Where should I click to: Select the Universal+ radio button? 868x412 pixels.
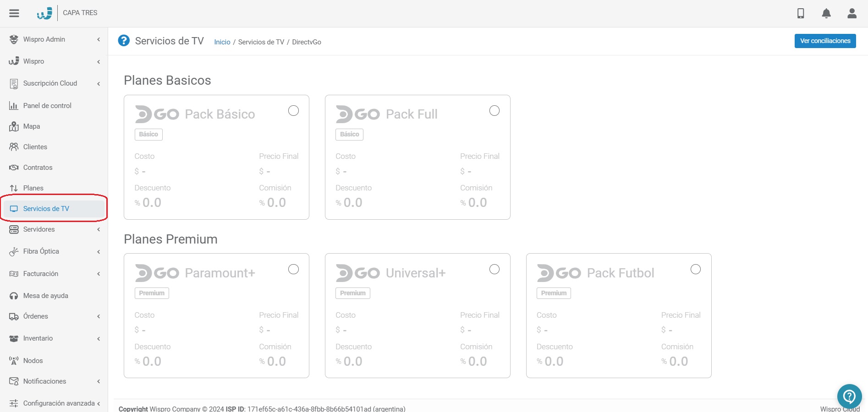tap(494, 269)
